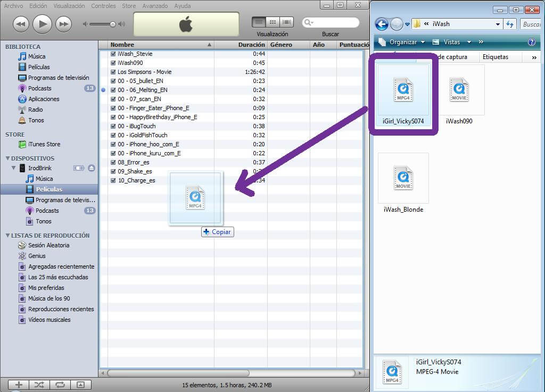Open Podcasts in the Biblioteca section

pos(39,88)
